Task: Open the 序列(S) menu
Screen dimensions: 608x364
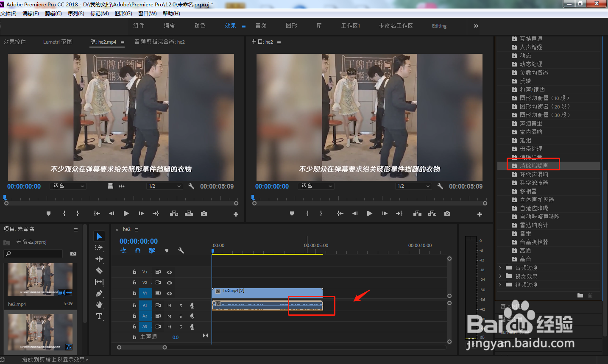Action: coord(76,14)
